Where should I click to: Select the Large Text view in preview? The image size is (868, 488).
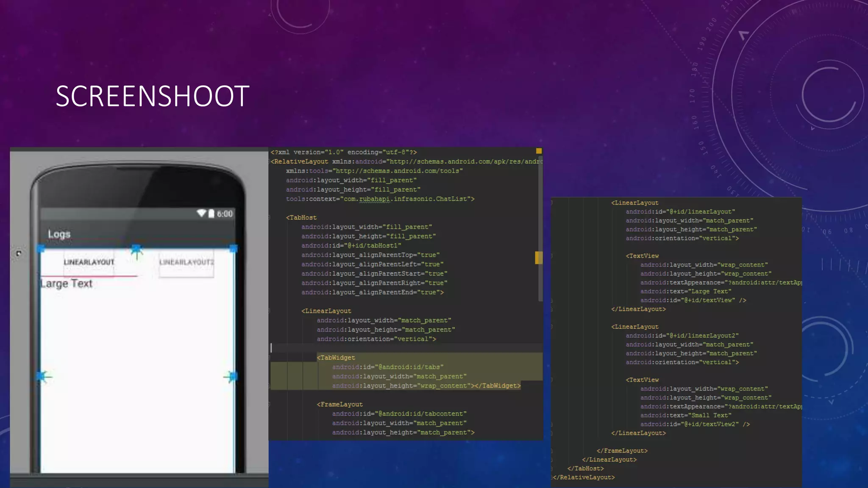click(67, 283)
